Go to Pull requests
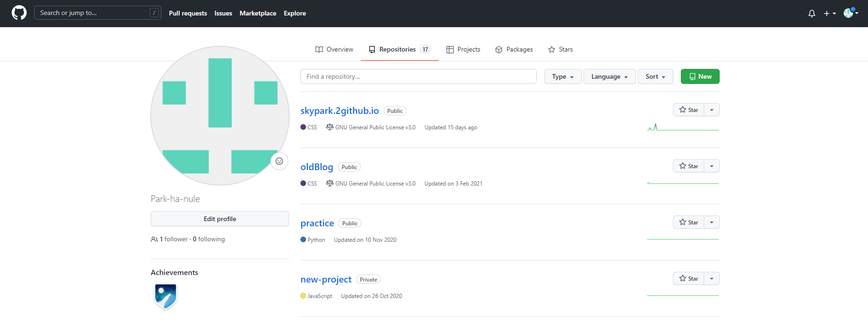 [x=188, y=13]
